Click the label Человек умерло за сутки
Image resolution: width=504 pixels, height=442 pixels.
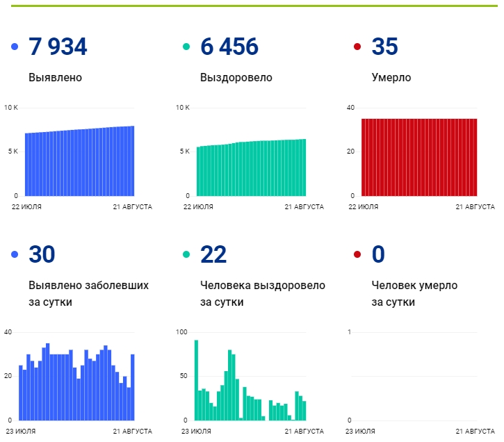click(414, 293)
